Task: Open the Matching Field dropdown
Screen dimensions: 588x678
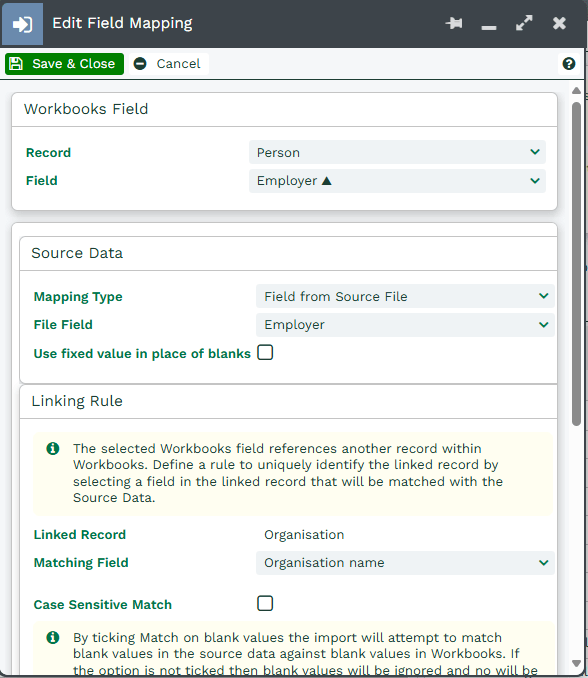Action: (405, 563)
